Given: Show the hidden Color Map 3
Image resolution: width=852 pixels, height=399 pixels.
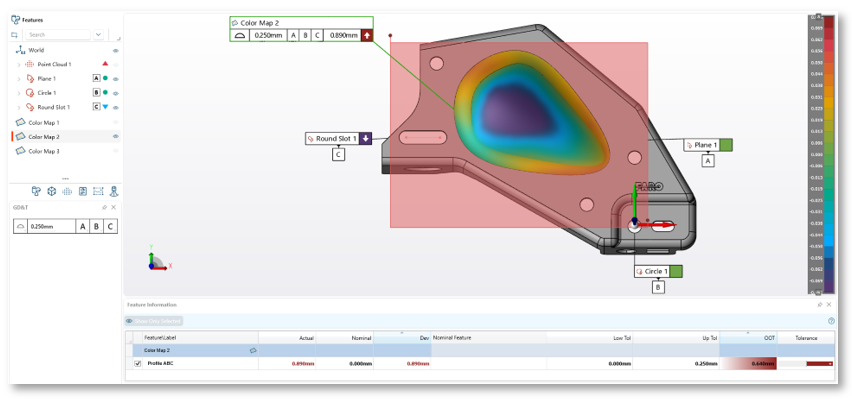Looking at the screenshot, I should (x=116, y=151).
